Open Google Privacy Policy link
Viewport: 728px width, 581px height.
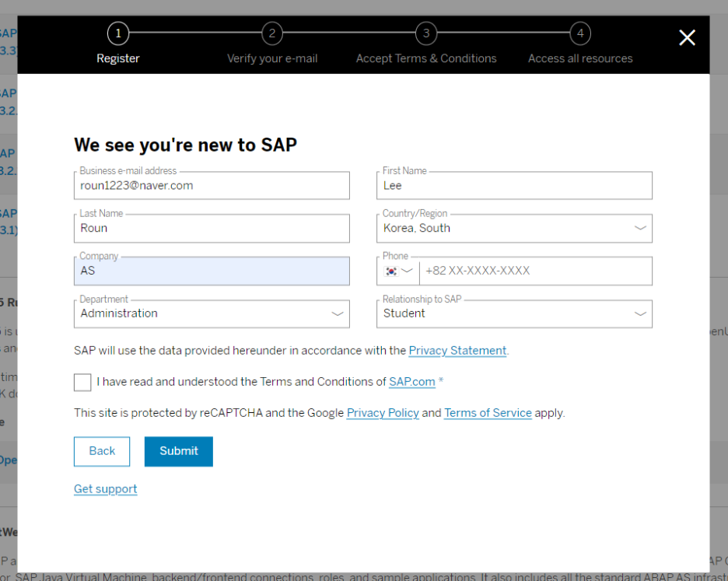tap(383, 413)
